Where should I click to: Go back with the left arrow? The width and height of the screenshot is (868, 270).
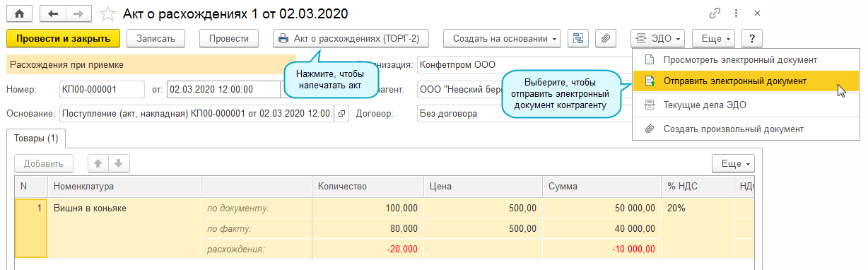(x=53, y=13)
